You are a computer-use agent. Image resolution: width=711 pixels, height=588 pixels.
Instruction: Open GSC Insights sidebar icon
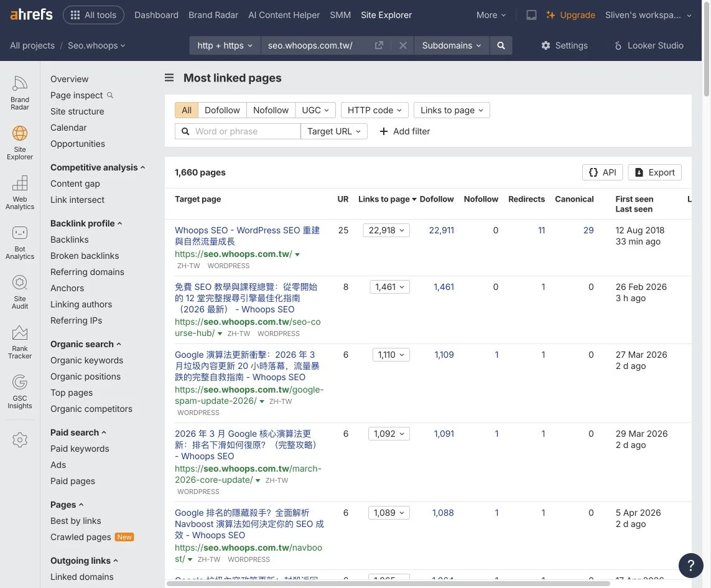pyautogui.click(x=19, y=393)
